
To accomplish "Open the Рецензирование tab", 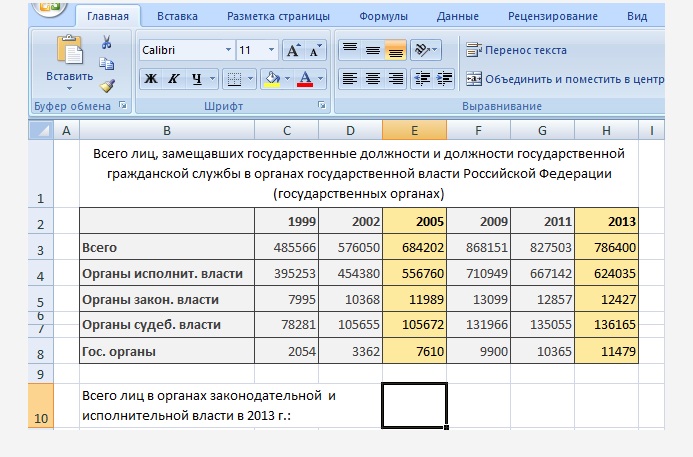I will 552,16.
